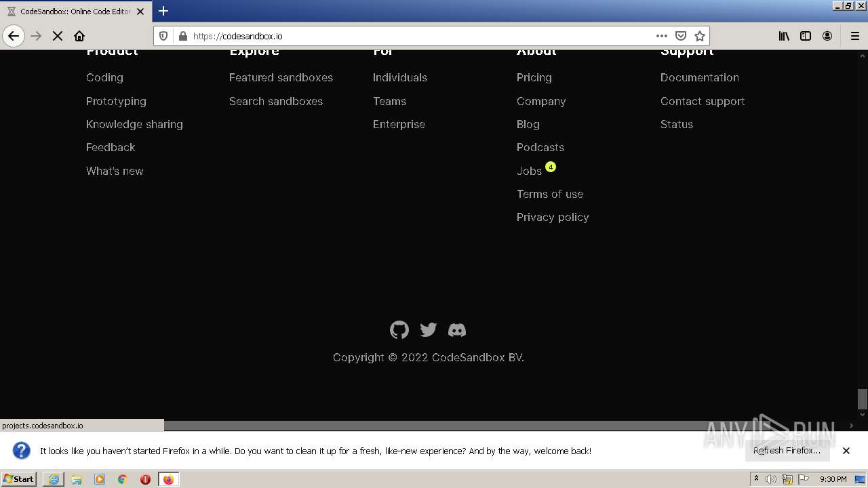Open the Action Center flag tray icon

804,479
